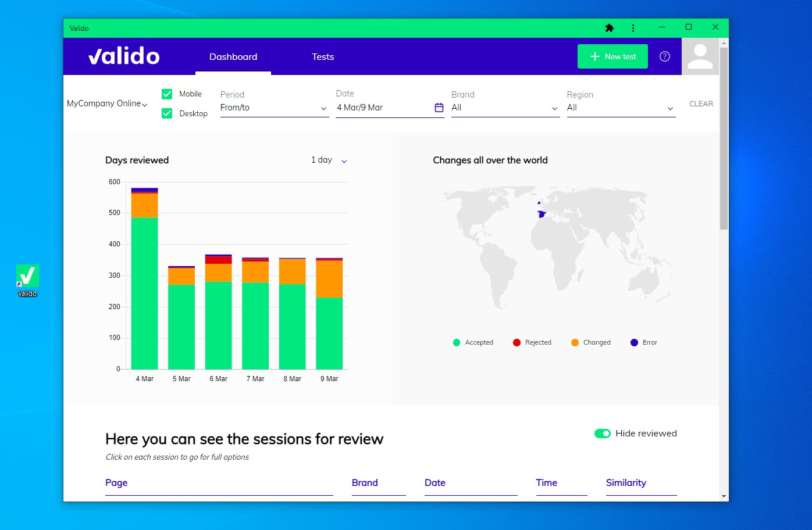Toggle the Hide reviewed switch
The width and height of the screenshot is (812, 530).
tap(603, 434)
